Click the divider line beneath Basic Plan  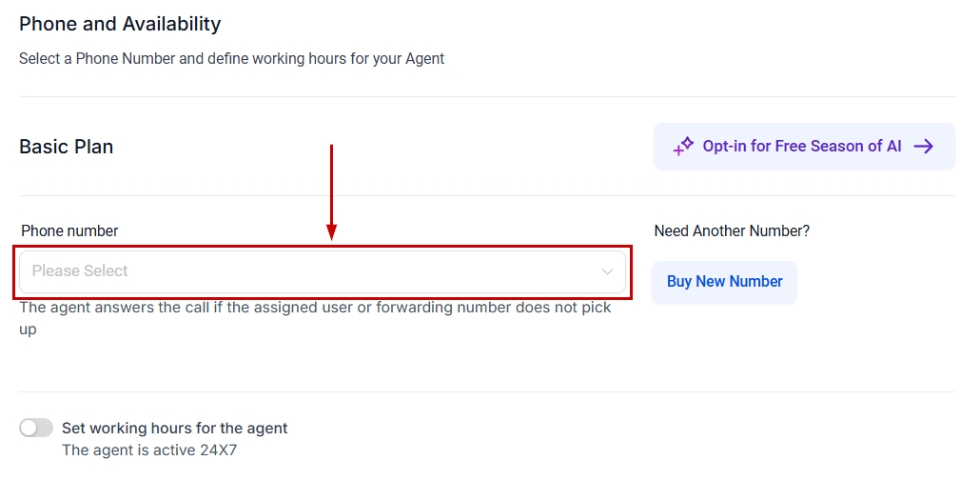click(x=486, y=195)
